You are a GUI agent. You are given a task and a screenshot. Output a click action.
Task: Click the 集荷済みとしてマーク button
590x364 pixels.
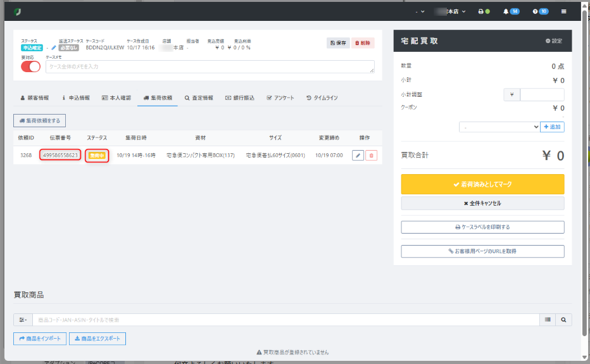pos(482,184)
